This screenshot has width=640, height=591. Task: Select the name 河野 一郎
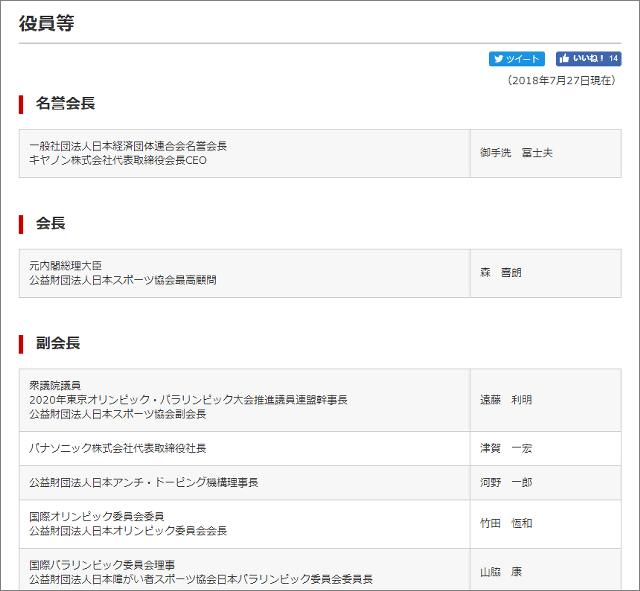tap(506, 483)
